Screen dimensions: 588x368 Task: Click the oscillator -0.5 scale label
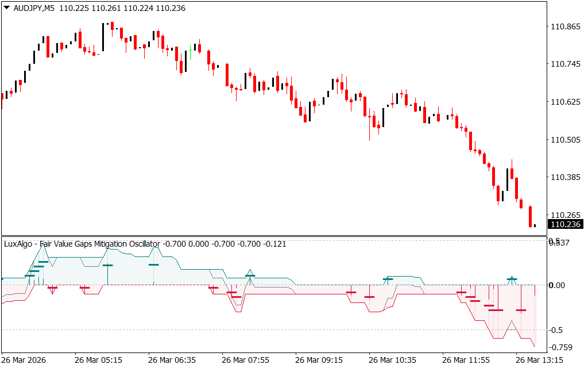[557, 330]
